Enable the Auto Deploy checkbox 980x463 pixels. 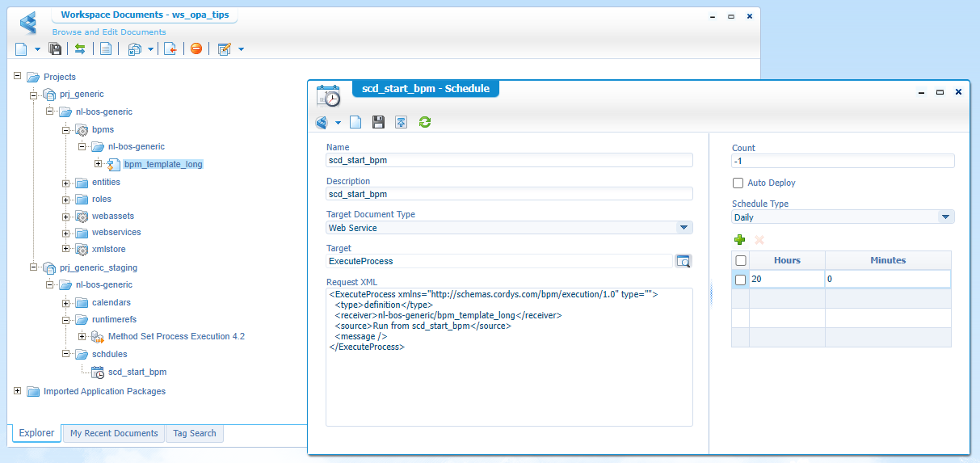(738, 183)
